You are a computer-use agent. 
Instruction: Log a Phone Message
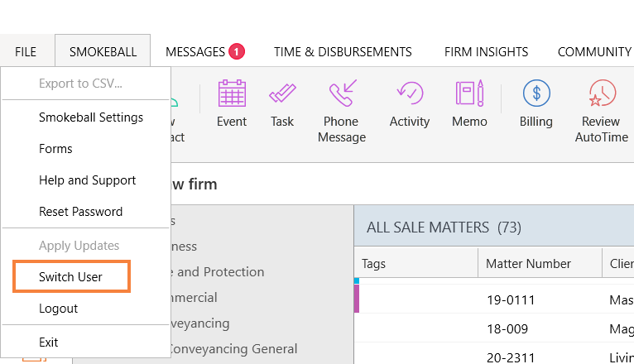342,111
